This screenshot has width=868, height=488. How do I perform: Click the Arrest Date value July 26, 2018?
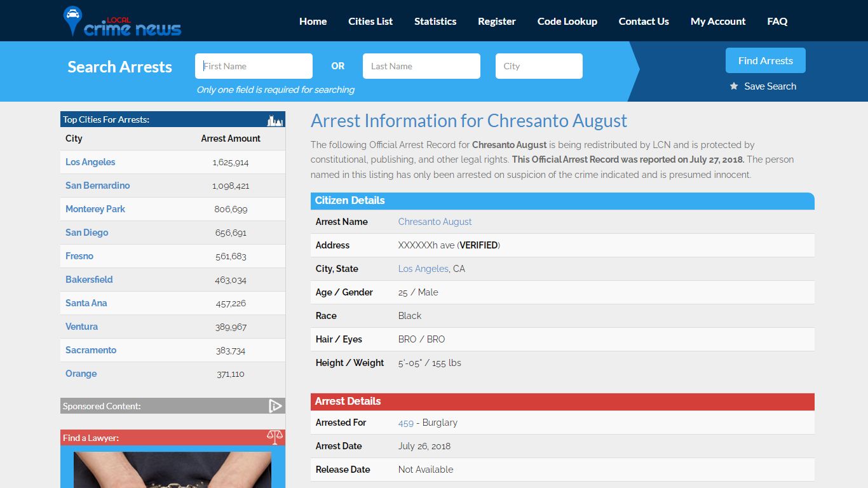[424, 446]
